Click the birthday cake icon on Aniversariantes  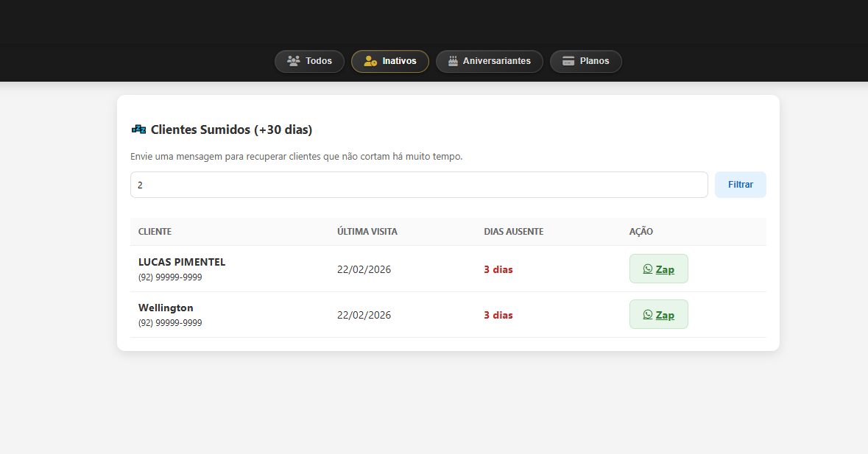pos(453,61)
